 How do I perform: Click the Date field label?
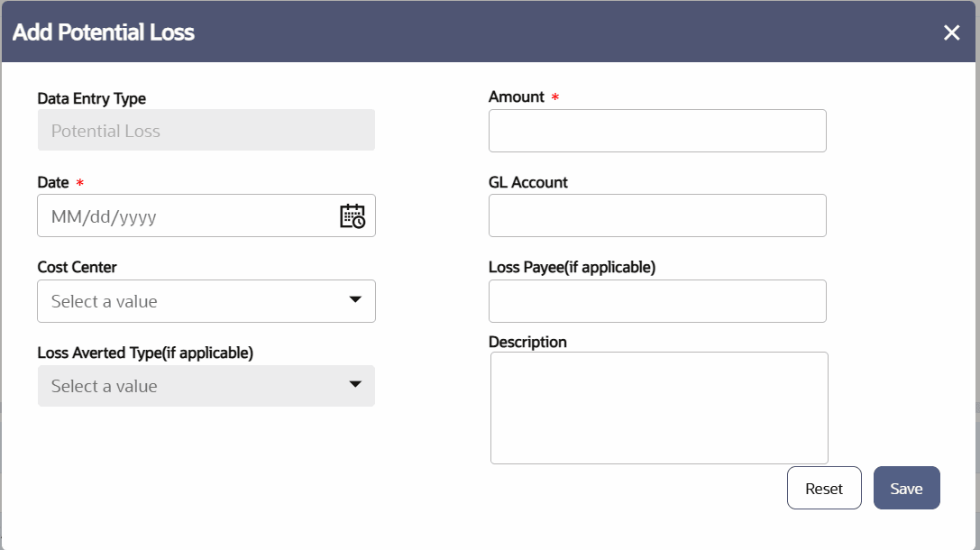point(53,182)
